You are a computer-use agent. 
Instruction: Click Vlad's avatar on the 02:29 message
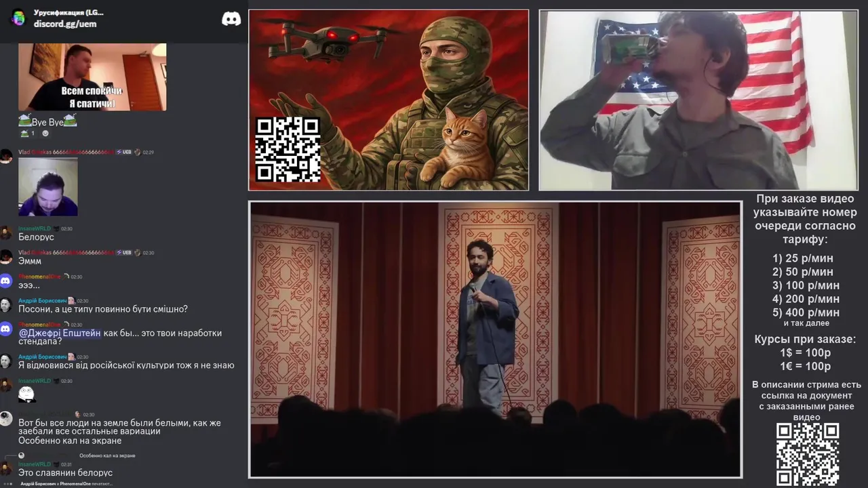tap(6, 157)
